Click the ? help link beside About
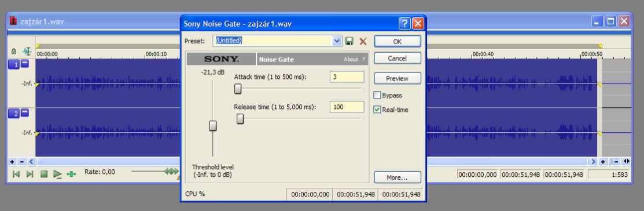Image resolution: width=644 pixels, height=211 pixels. click(363, 59)
